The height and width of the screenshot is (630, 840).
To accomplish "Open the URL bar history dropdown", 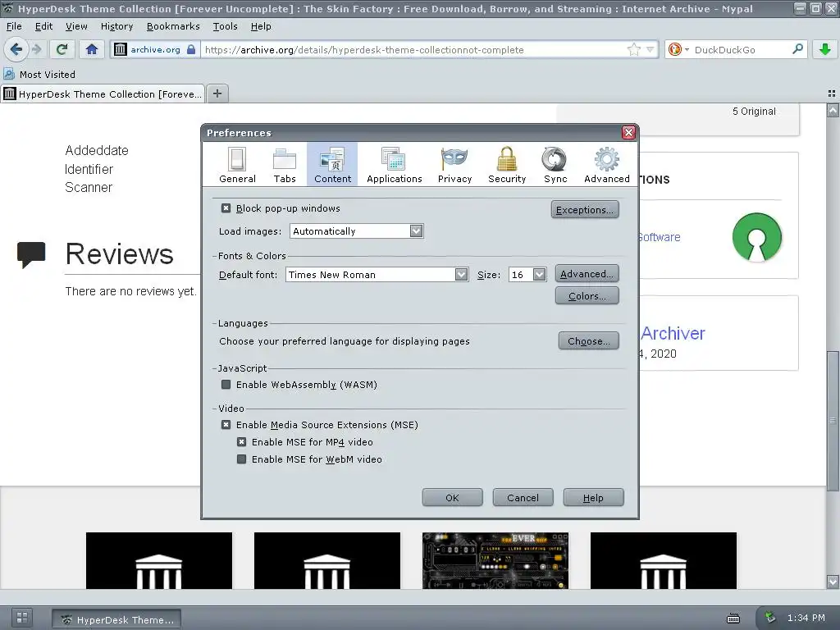I will (650, 49).
